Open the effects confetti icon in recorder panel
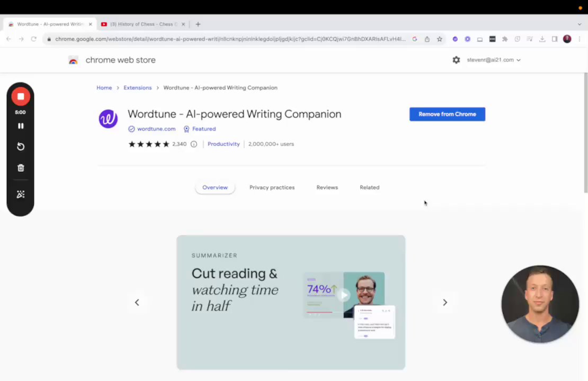Image resolution: width=588 pixels, height=381 pixels. (21, 194)
